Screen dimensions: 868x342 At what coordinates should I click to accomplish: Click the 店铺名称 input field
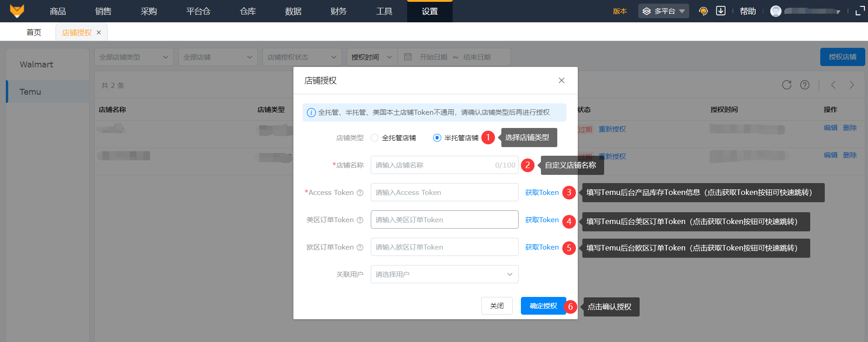[432, 165]
